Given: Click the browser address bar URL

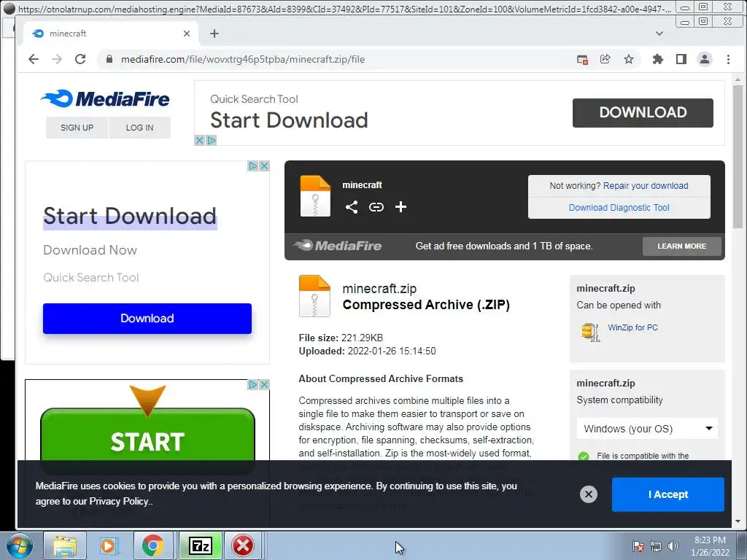Looking at the screenshot, I should click(x=243, y=60).
